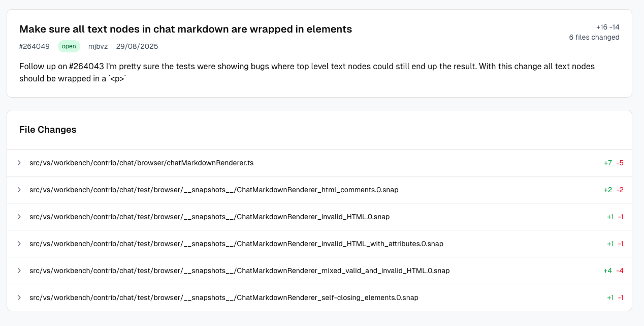Open ChatMarkdownRenderer_invalid_HTML_with_attributes.0.snap row
Viewport: 644px width, 326px height.
[x=236, y=244]
